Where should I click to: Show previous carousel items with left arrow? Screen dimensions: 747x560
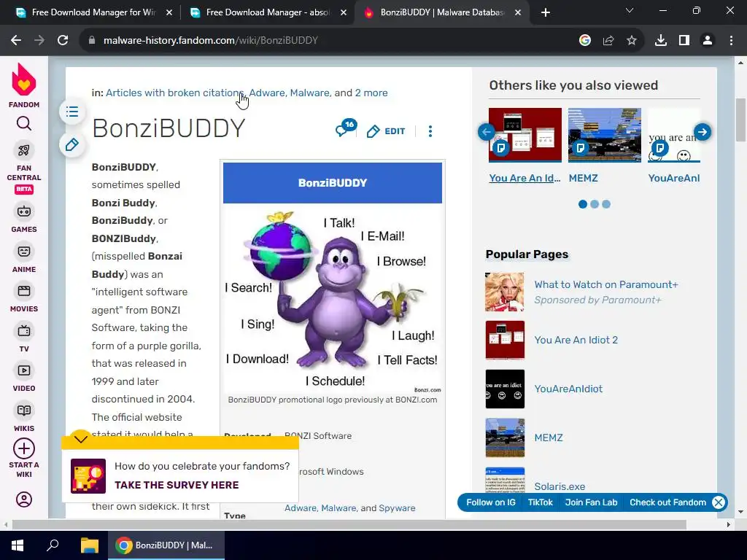point(487,132)
